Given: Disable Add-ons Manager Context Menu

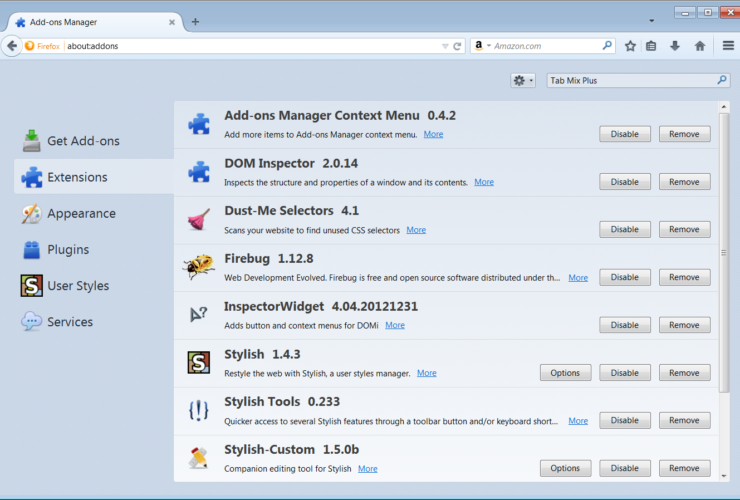Looking at the screenshot, I should tap(624, 134).
